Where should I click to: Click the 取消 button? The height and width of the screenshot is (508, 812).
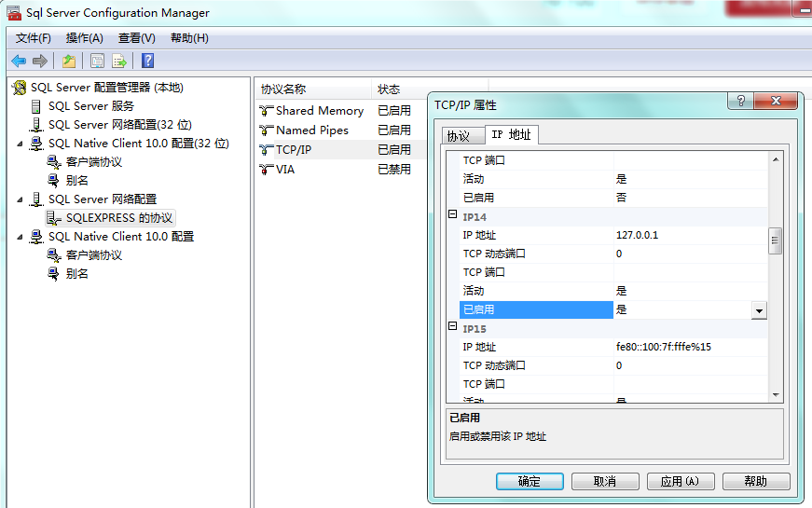point(605,481)
